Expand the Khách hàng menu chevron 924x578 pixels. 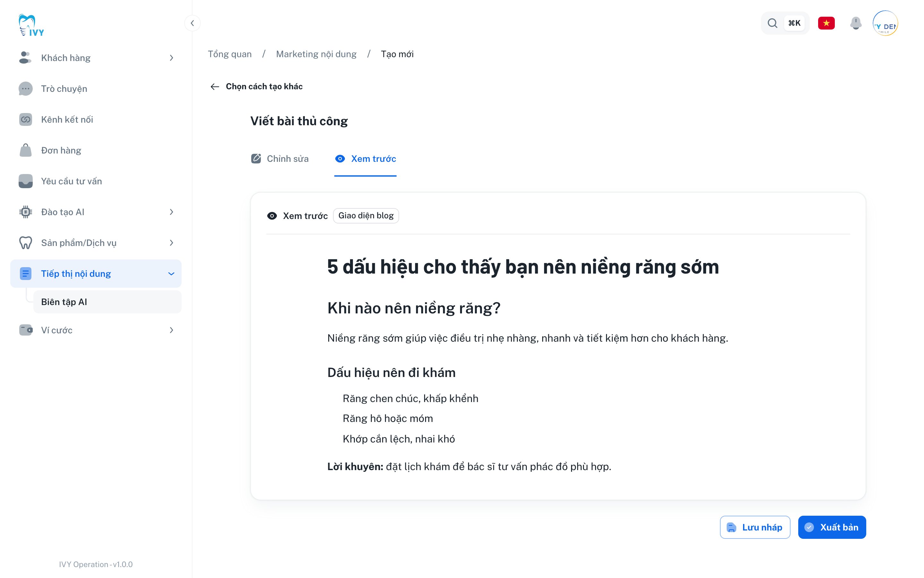click(x=171, y=58)
